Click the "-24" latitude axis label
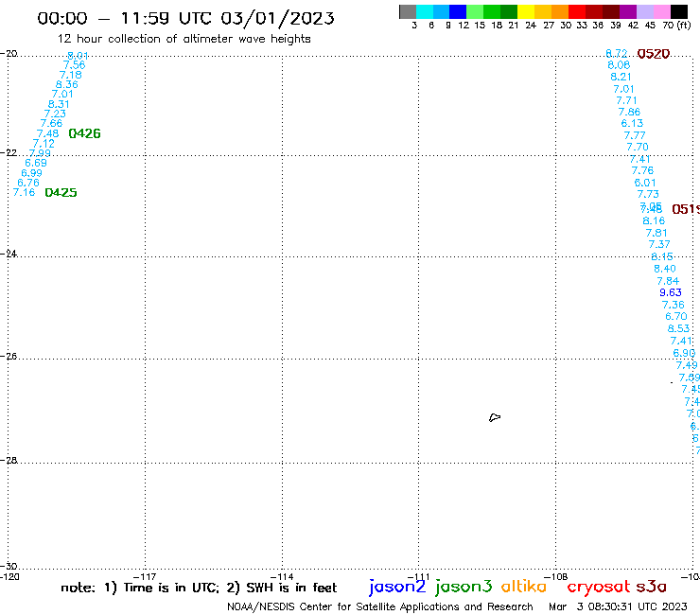Viewport: 700px width, 615px height. 9,254
